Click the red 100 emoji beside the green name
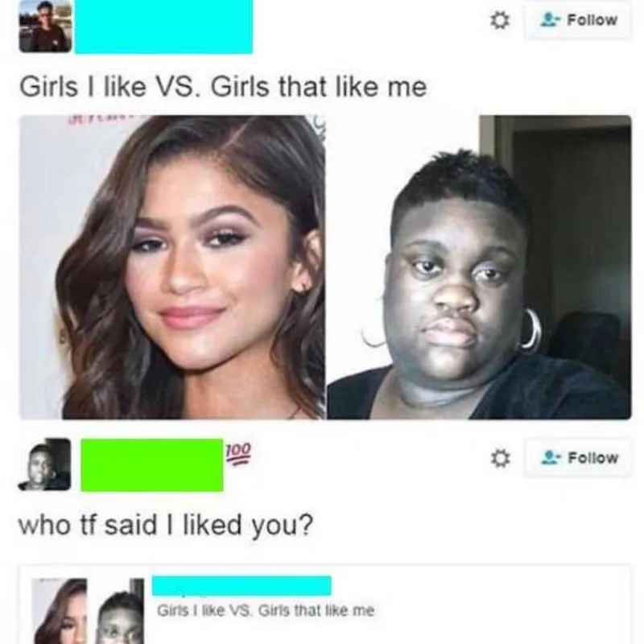 [237, 453]
